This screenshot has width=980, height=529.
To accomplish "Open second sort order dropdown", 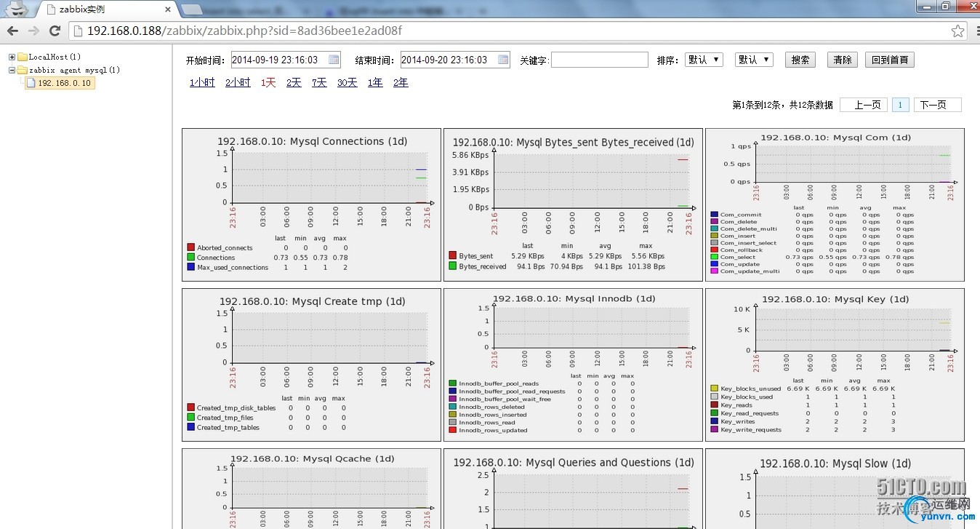I will (754, 60).
